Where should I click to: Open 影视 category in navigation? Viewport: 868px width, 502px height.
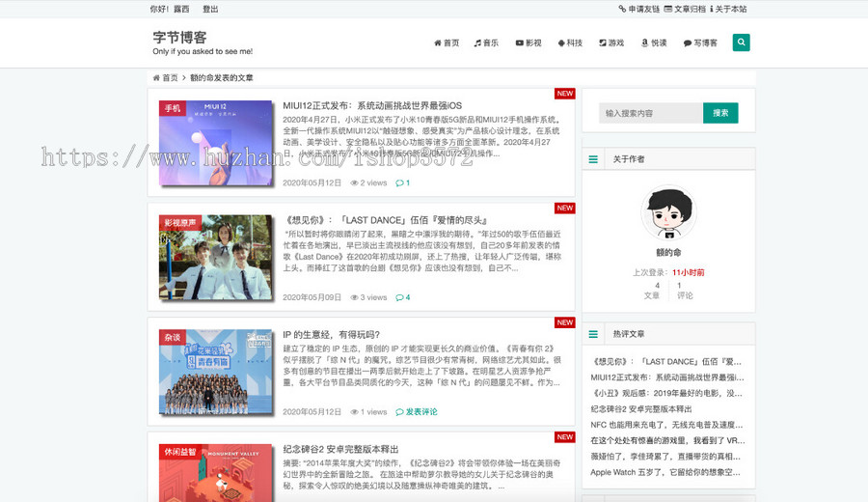pos(529,42)
